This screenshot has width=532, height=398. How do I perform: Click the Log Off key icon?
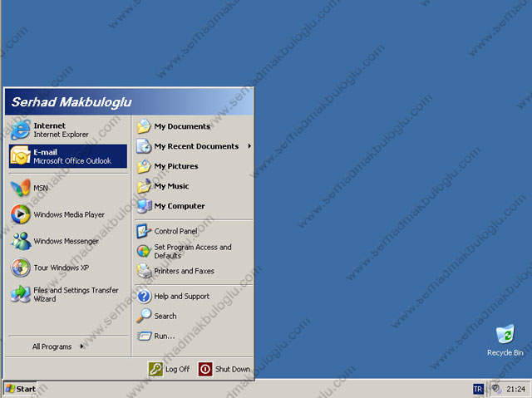155,369
